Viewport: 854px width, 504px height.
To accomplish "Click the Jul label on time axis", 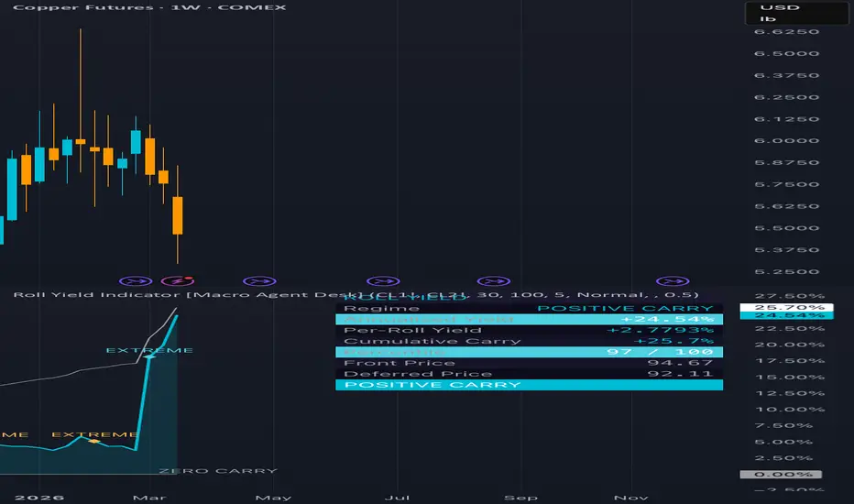I will pos(397,498).
